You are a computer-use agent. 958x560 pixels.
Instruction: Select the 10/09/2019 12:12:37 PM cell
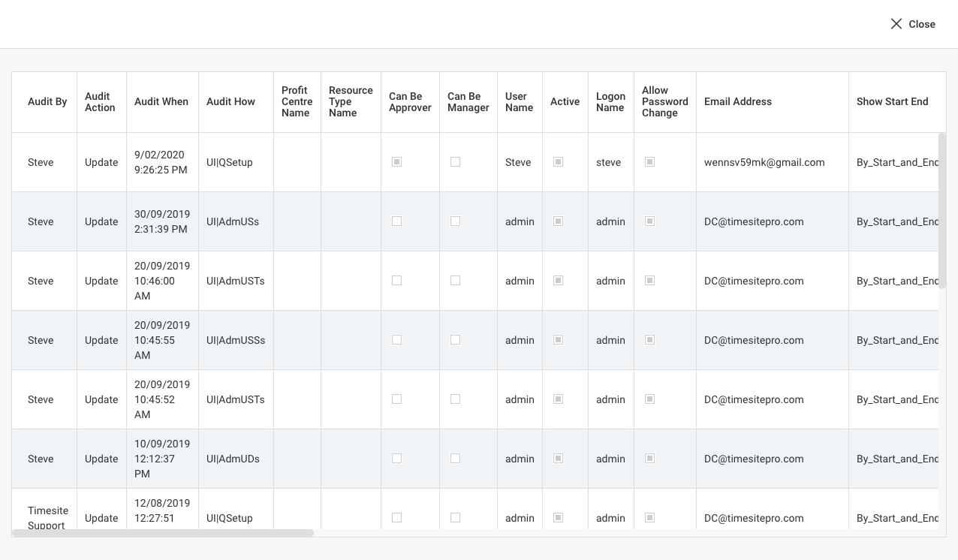point(162,459)
